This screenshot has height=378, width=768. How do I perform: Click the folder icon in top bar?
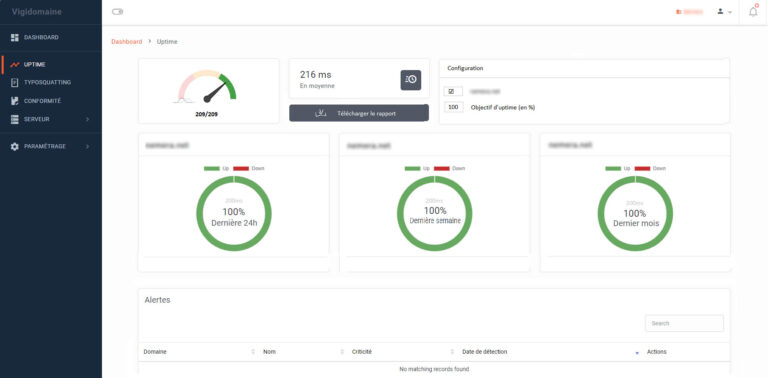(x=678, y=12)
